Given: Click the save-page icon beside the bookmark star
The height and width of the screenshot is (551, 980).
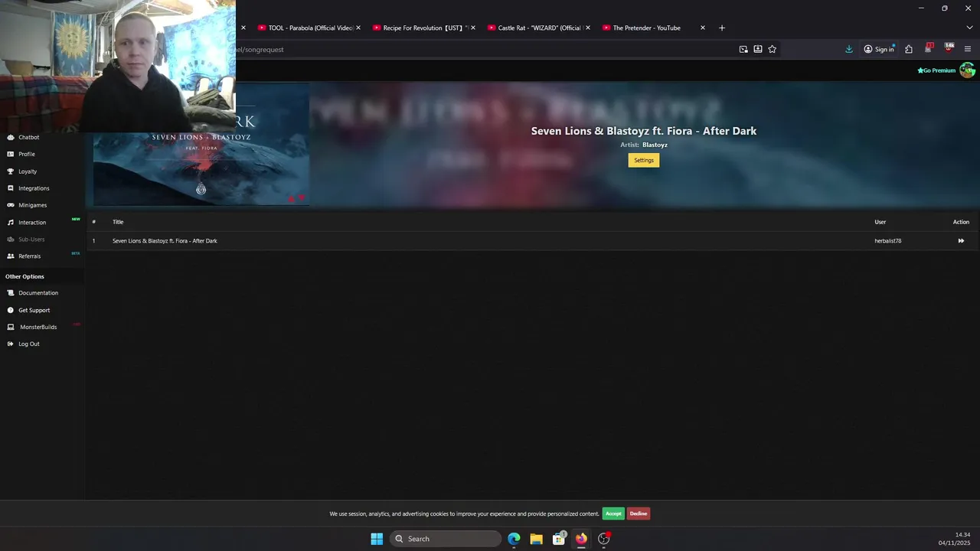Looking at the screenshot, I should pyautogui.click(x=758, y=49).
